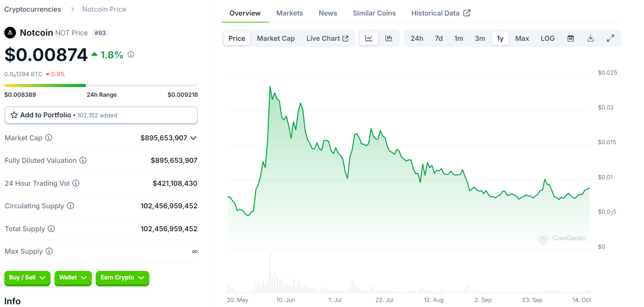Click the price chart peak area

270,87
